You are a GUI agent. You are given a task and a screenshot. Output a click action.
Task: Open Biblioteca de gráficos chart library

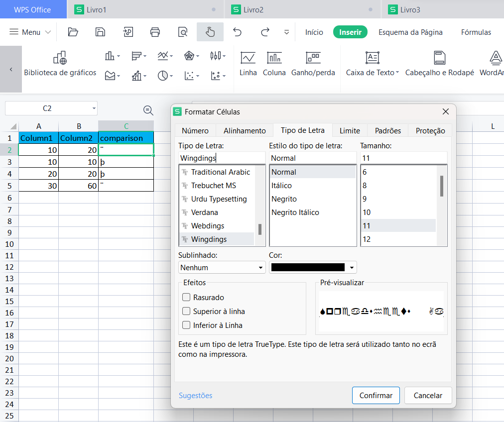click(x=60, y=64)
